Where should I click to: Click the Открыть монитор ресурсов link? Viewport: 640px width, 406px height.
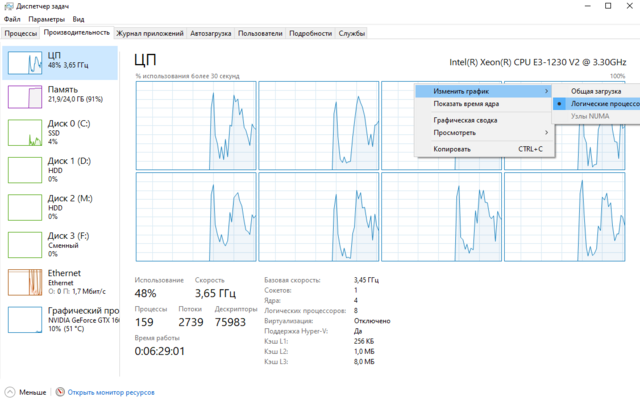pyautogui.click(x=110, y=393)
